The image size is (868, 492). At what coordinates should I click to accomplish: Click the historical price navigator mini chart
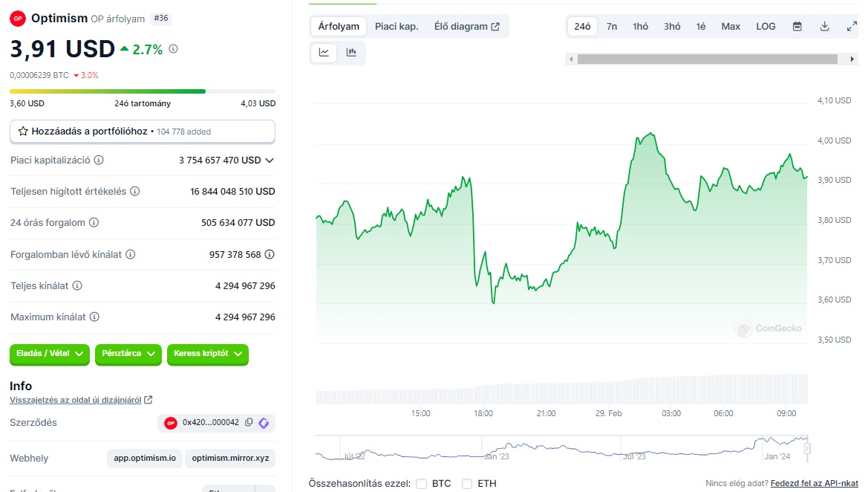[561, 448]
